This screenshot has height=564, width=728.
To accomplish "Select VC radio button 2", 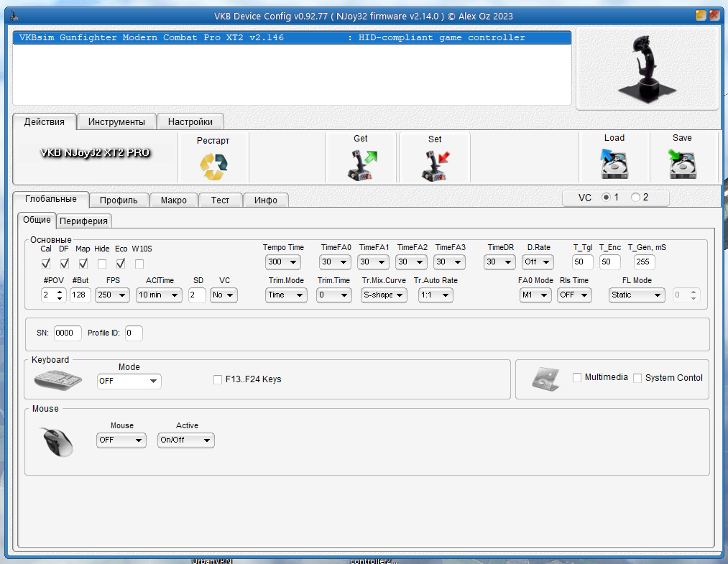I will pos(635,198).
